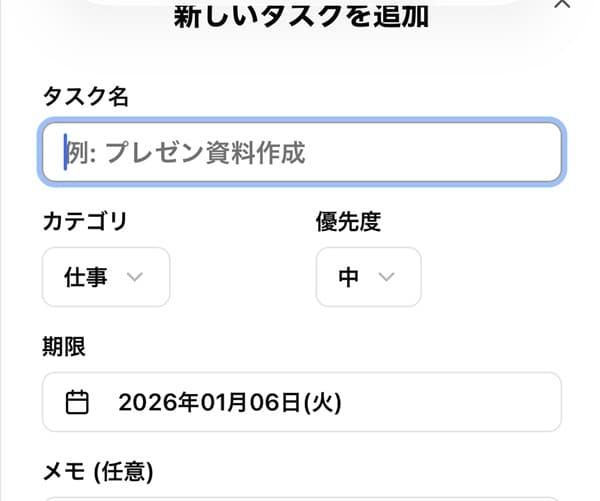Click the placeholder 例: プレゼン資料作成
Image resolution: width=600 pixels, height=501 pixels.
click(x=186, y=153)
